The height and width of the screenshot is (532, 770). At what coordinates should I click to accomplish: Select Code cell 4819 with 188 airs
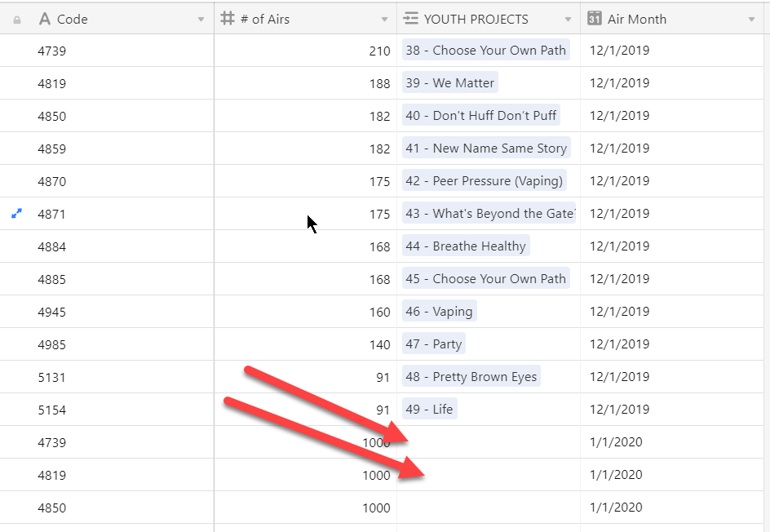point(107,83)
